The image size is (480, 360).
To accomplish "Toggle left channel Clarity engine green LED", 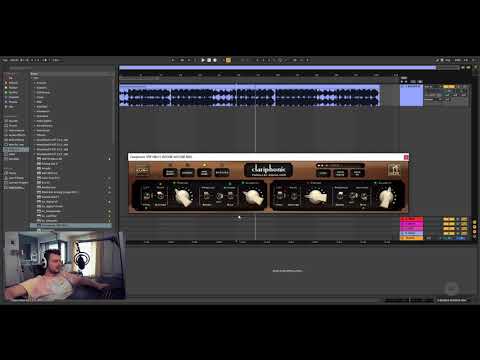I will pyautogui.click(x=243, y=183).
